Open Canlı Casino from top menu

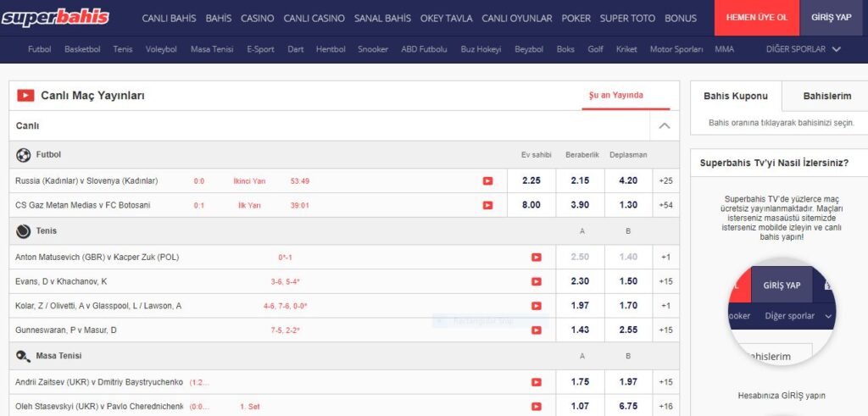pyautogui.click(x=314, y=18)
